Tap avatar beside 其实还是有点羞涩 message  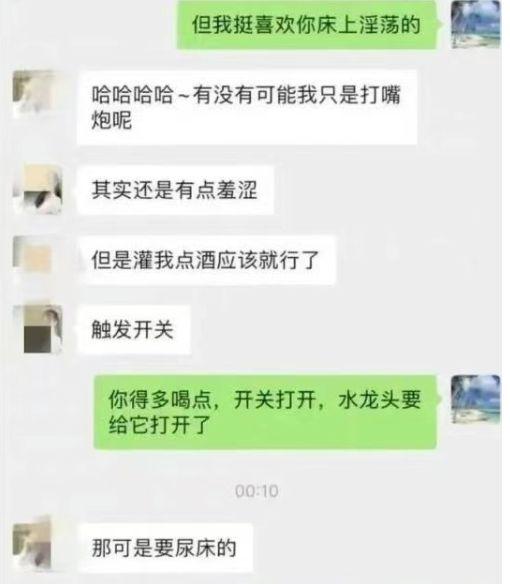click(x=37, y=190)
